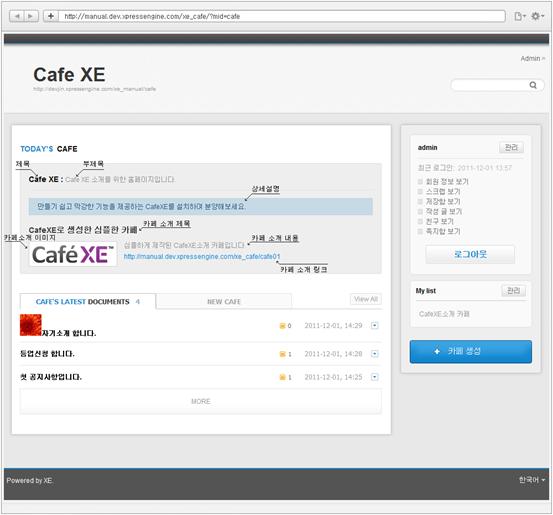The image size is (553, 515).
Task: Expand the Admin dropdown at top right
Action: coord(533,59)
